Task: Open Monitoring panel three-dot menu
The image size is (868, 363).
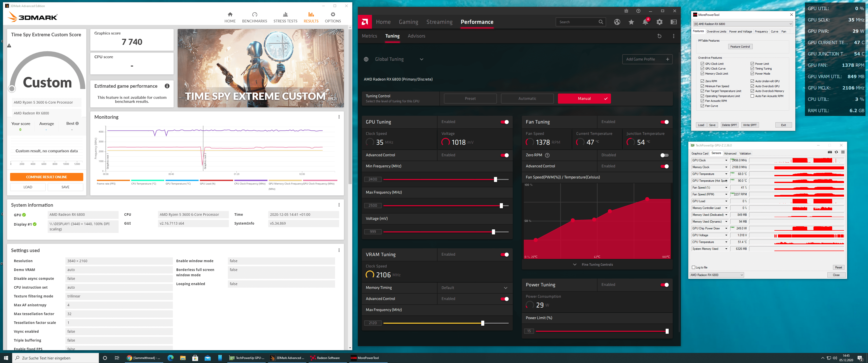Action: coord(339,117)
